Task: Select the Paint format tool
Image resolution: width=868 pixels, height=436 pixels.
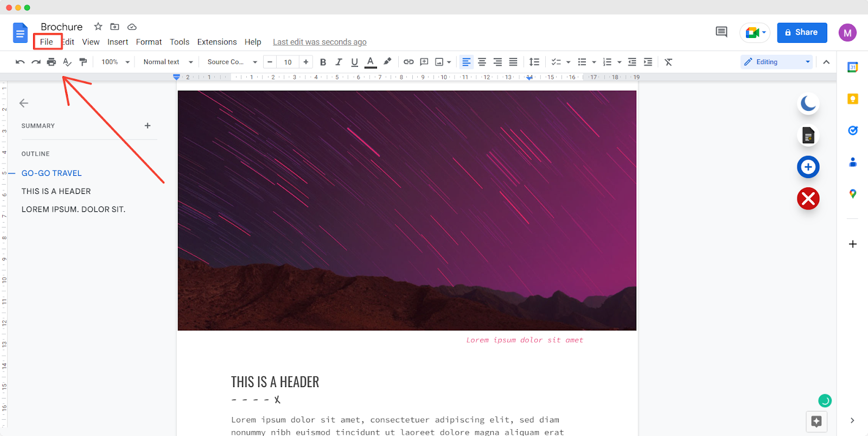Action: pyautogui.click(x=83, y=62)
